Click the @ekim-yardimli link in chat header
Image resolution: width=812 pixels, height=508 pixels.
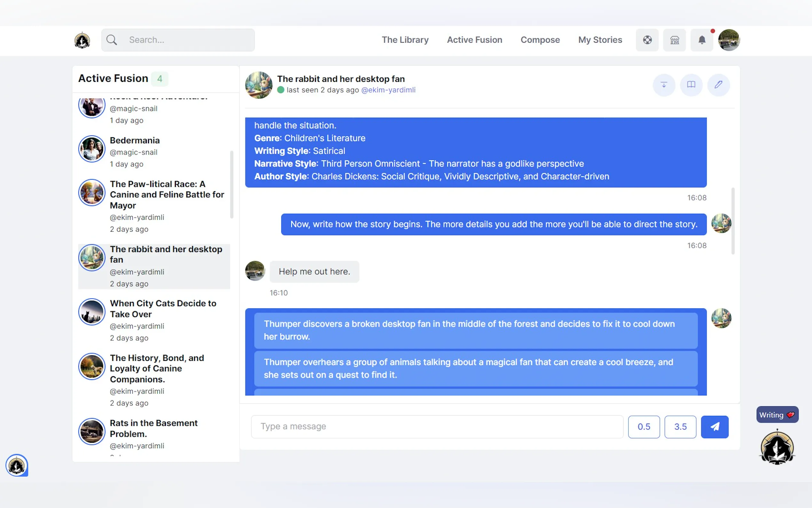tap(388, 90)
